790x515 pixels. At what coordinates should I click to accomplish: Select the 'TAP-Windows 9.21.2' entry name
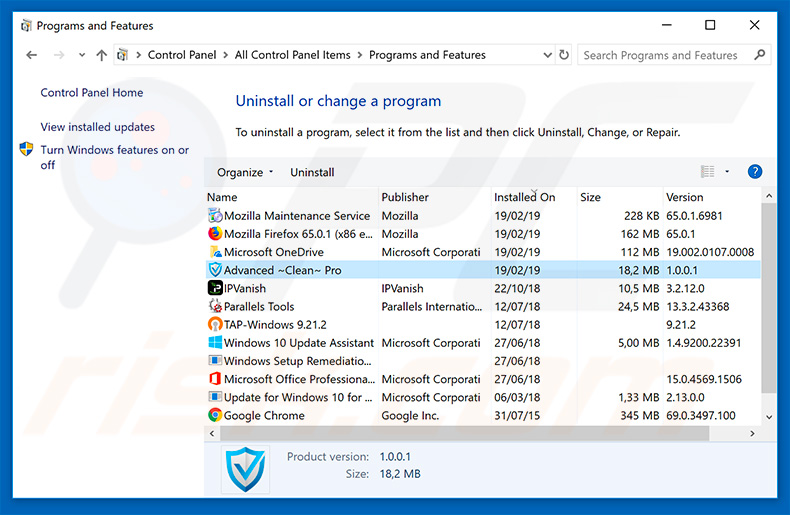pyautogui.click(x=275, y=325)
